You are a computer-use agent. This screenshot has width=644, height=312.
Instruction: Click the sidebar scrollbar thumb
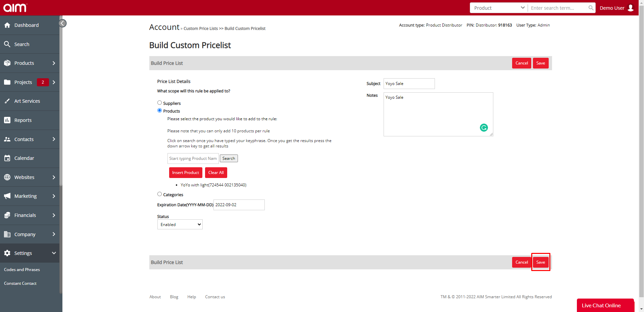61,101
